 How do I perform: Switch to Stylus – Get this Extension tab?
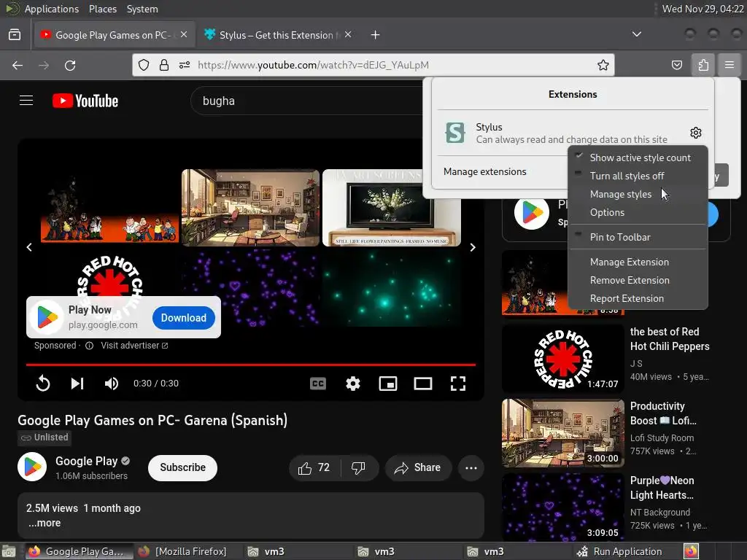[278, 35]
